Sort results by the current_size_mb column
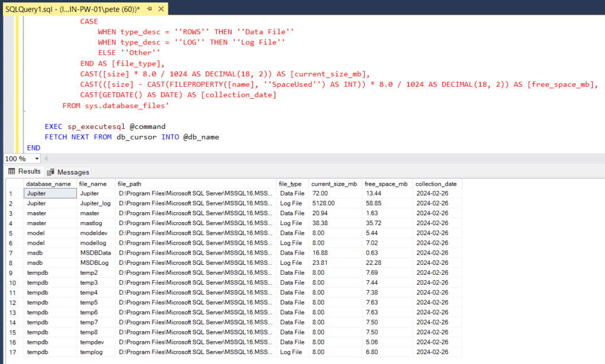This screenshot has width=605, height=364. (x=334, y=183)
